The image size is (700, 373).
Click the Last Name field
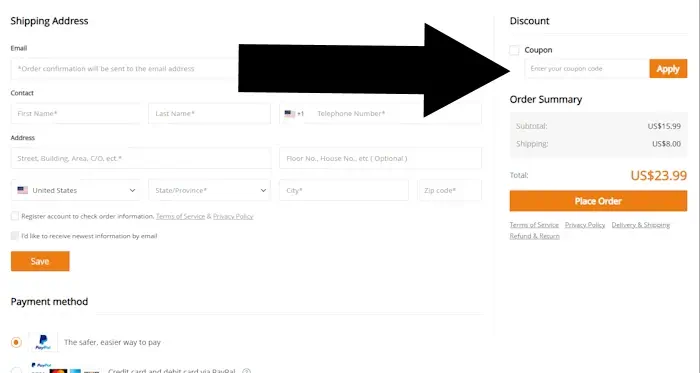pyautogui.click(x=209, y=113)
